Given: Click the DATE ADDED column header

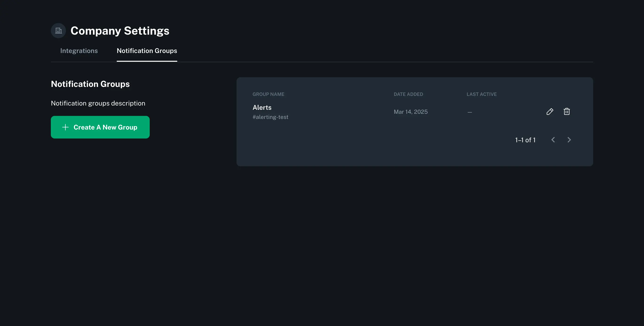Looking at the screenshot, I should click(408, 94).
